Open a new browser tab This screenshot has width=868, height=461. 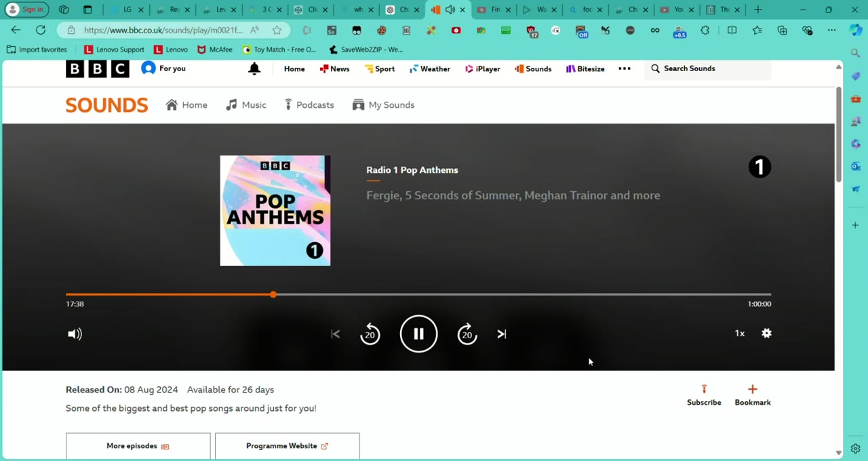tap(758, 9)
